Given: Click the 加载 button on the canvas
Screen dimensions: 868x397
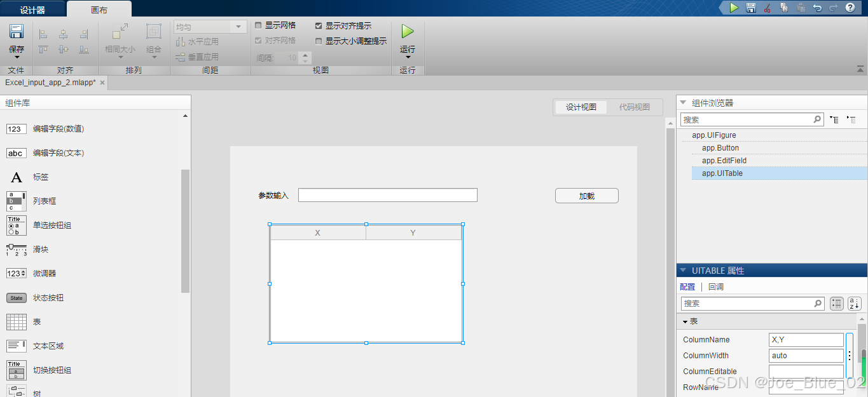Looking at the screenshot, I should (586, 195).
